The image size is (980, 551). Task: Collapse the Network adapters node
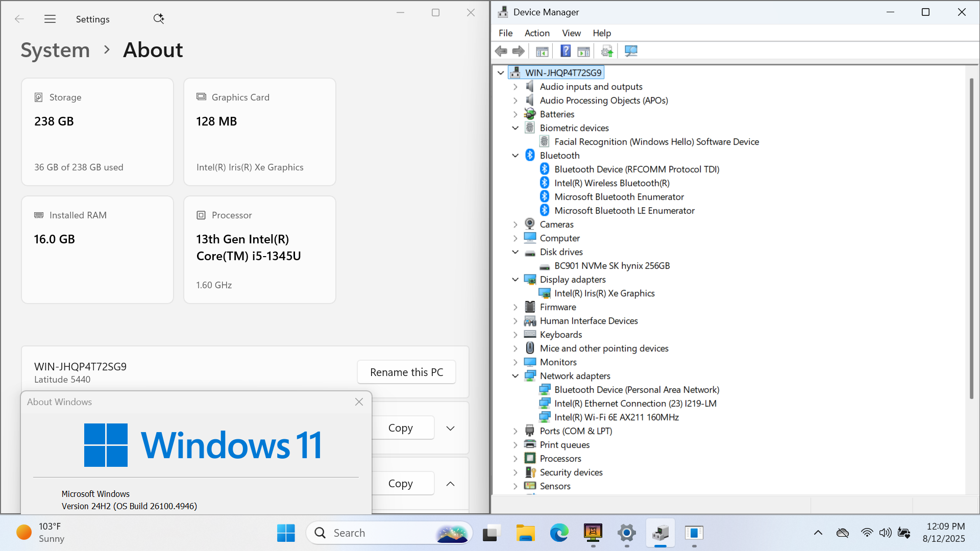point(516,376)
